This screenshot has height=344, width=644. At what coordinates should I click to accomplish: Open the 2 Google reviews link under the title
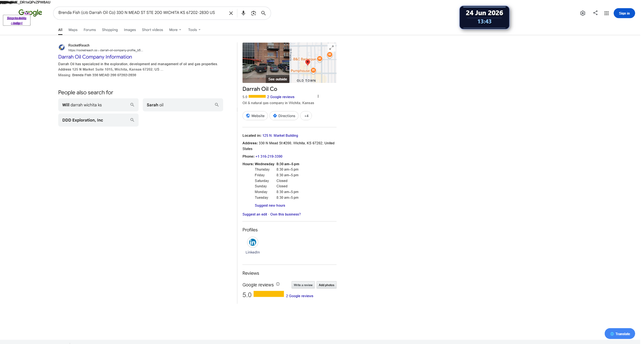pos(281,97)
